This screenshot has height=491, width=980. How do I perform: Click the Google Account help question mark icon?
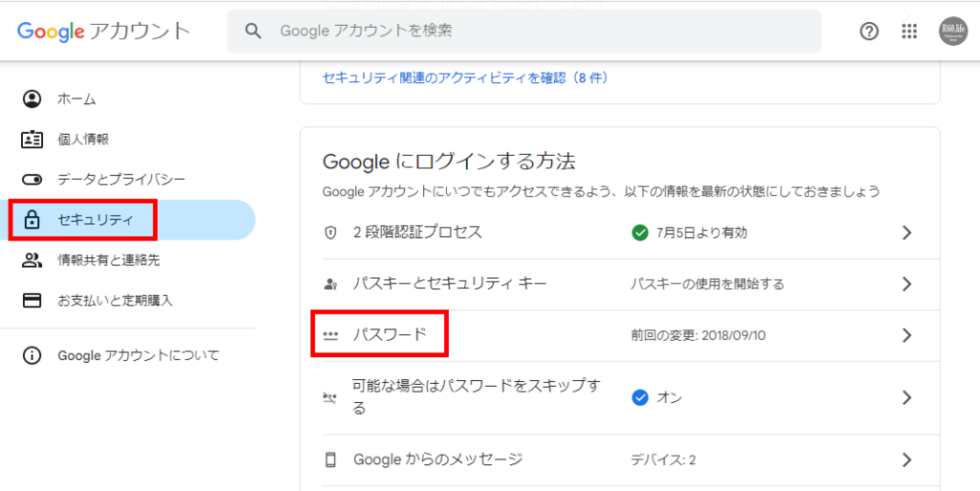coord(869,32)
